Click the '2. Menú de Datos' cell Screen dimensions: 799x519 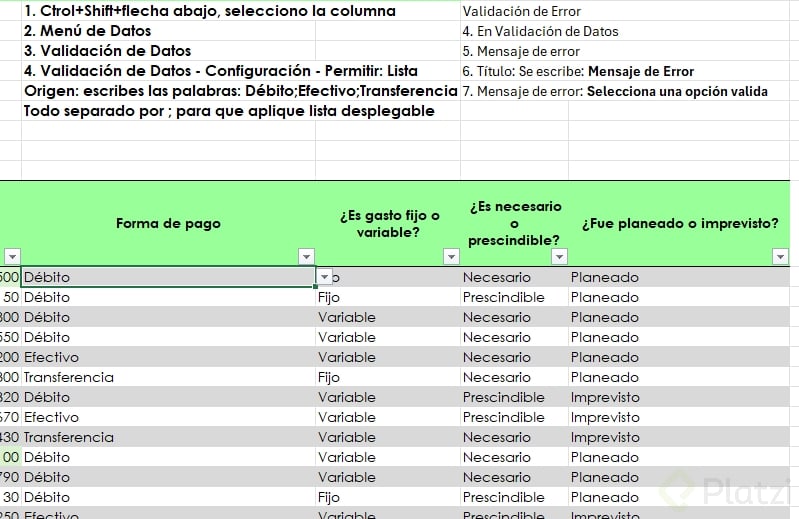168,31
